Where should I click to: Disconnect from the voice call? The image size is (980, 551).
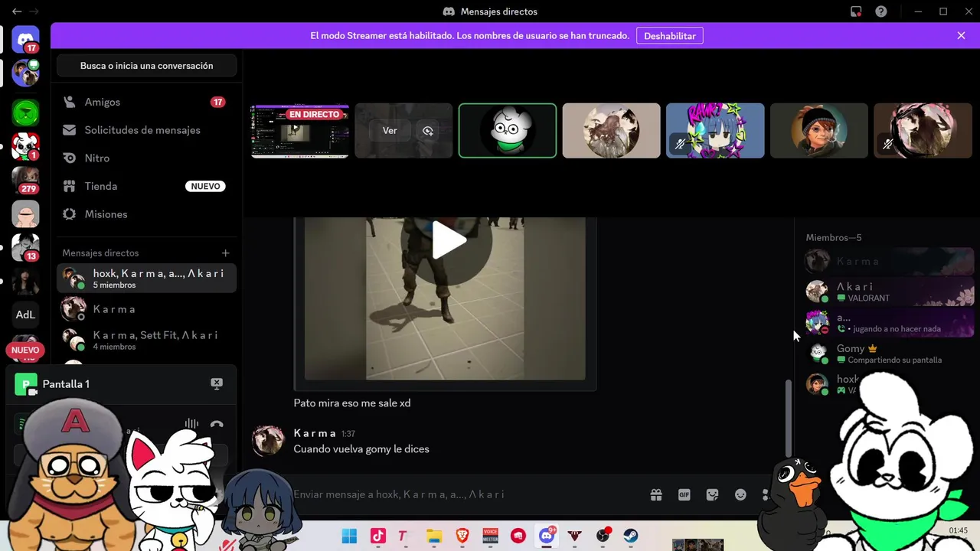[x=217, y=424]
